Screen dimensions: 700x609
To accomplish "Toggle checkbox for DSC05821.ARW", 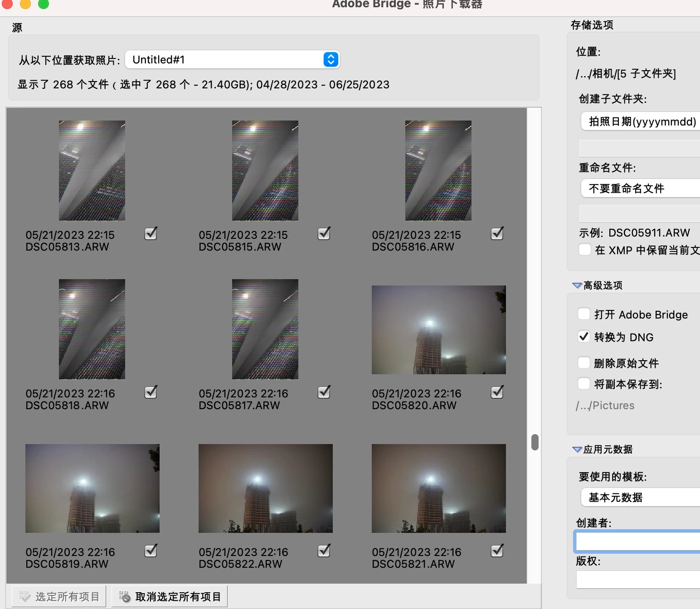I will [497, 551].
